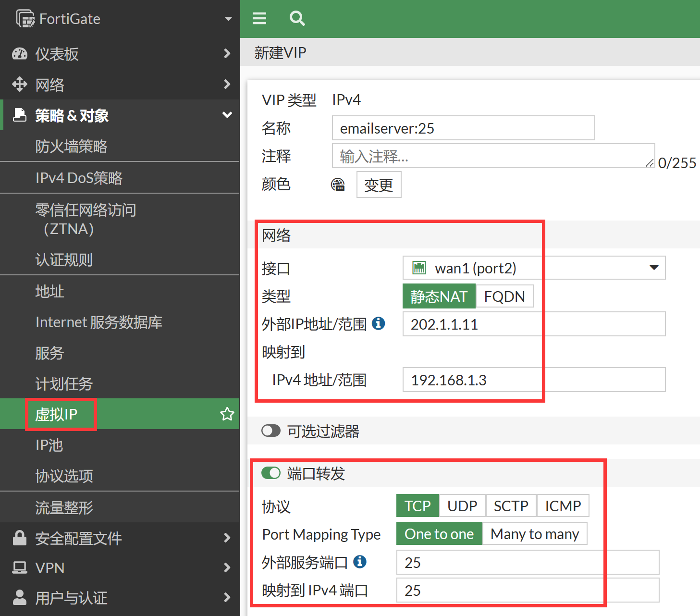Screen dimensions: 700x616
Task: Click the color globe icon
Action: tap(338, 185)
